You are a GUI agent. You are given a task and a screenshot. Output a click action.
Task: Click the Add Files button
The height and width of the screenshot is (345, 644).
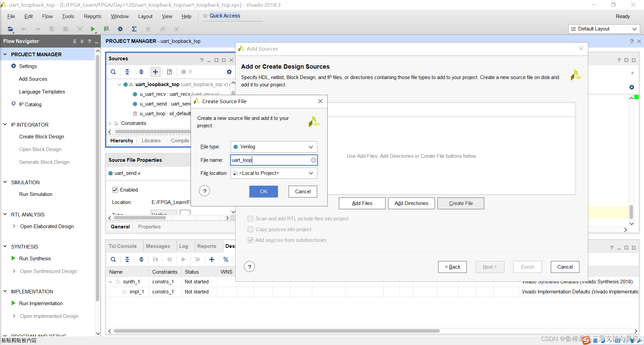(362, 203)
